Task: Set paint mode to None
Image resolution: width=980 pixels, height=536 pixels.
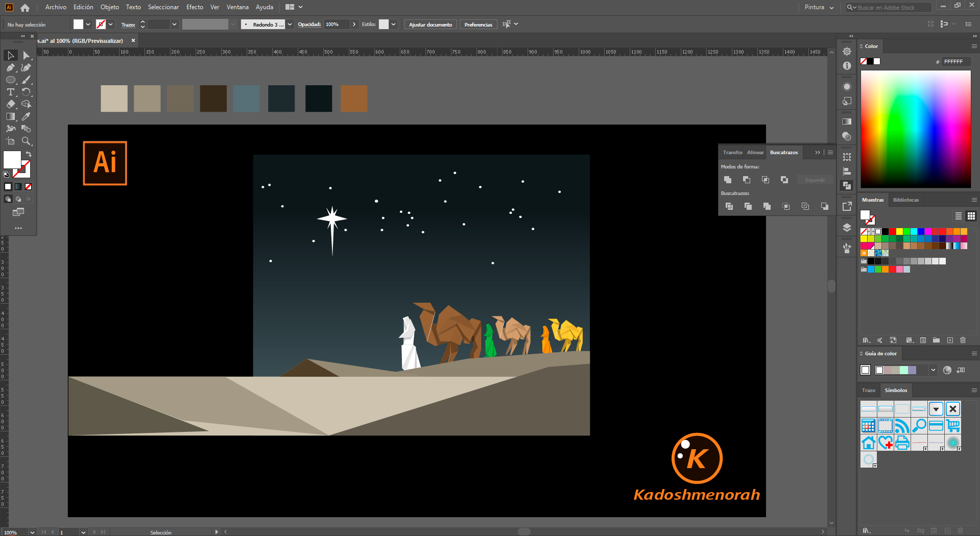Action: [29, 187]
